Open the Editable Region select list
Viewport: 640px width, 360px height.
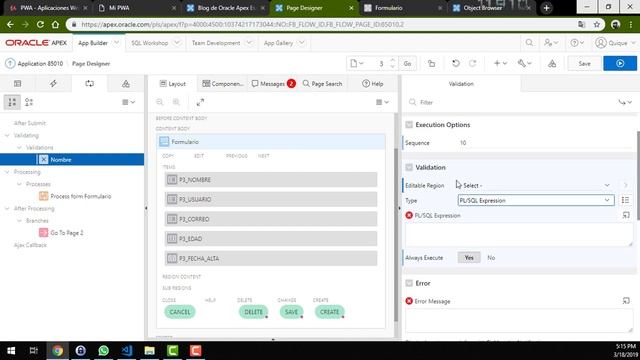click(536, 185)
